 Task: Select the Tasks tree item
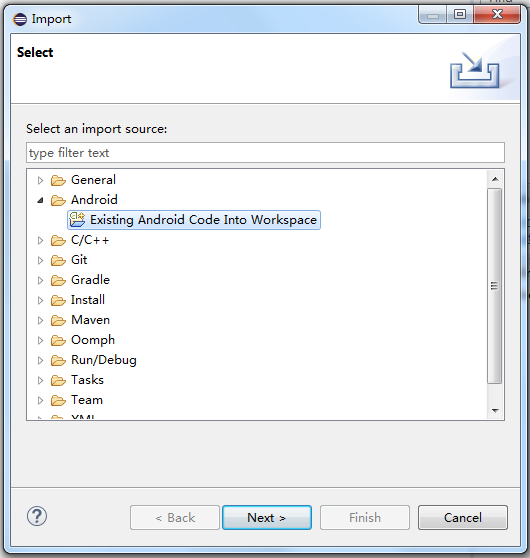(x=87, y=380)
